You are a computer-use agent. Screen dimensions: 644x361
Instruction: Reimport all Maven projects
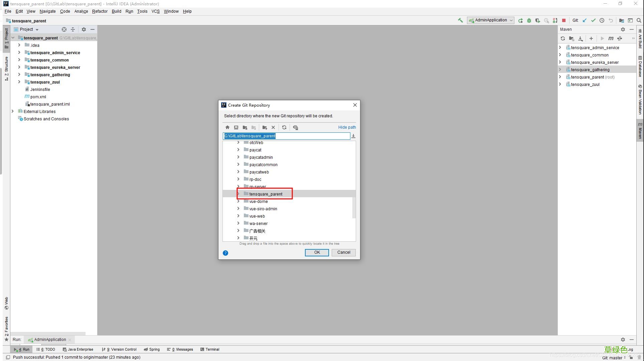pos(563,38)
